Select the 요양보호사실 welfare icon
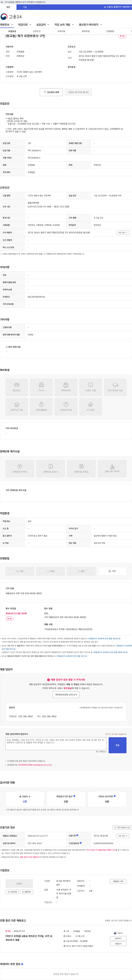The width and height of the screenshot is (132, 980). click(x=66, y=406)
